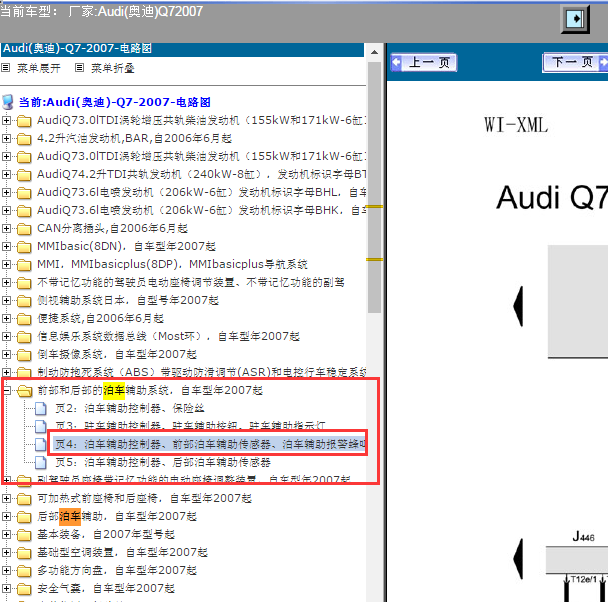
Task: Select 不带记忆功能的驾驶员电动座椅调节装置 item
Action: coord(190,282)
